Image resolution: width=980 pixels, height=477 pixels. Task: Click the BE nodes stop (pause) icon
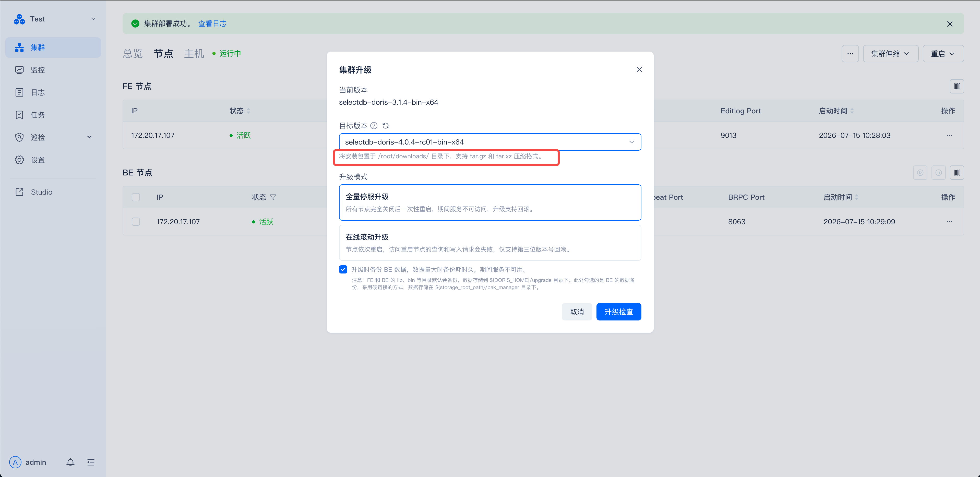pos(939,173)
